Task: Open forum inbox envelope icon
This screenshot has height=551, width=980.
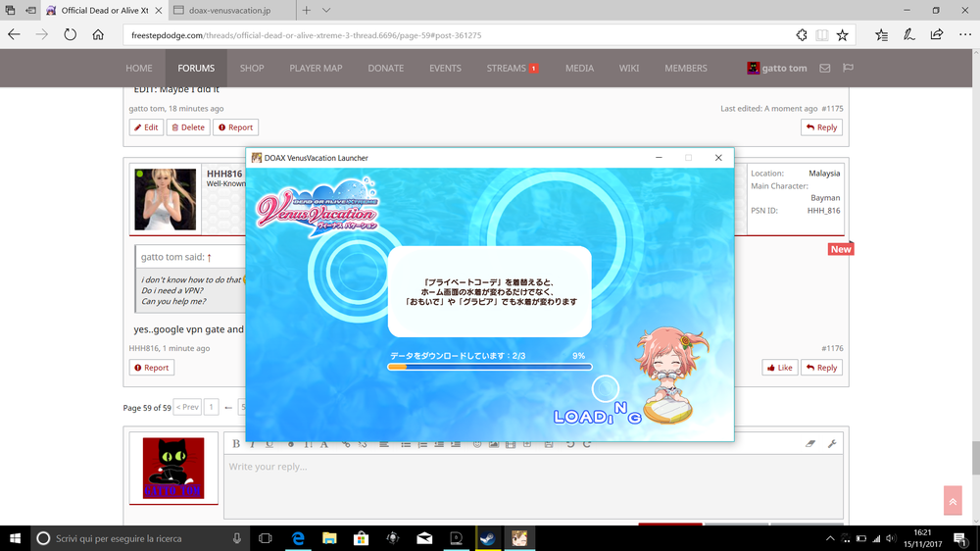Action: 825,69
